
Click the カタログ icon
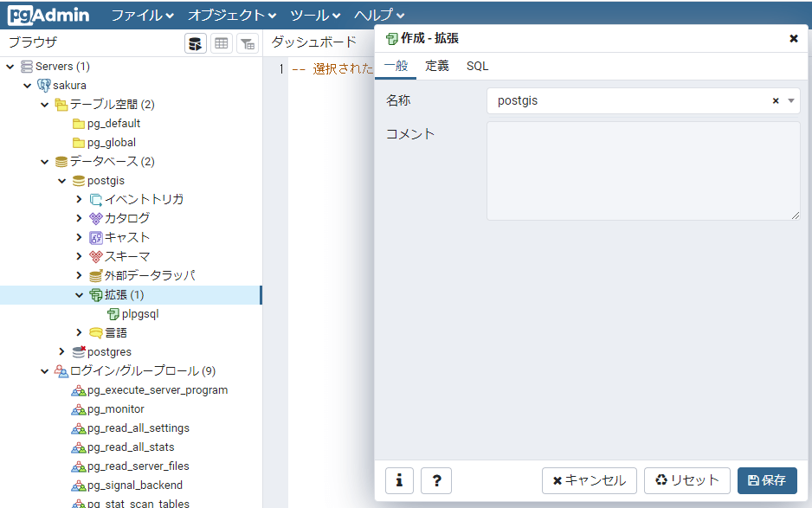(x=96, y=219)
